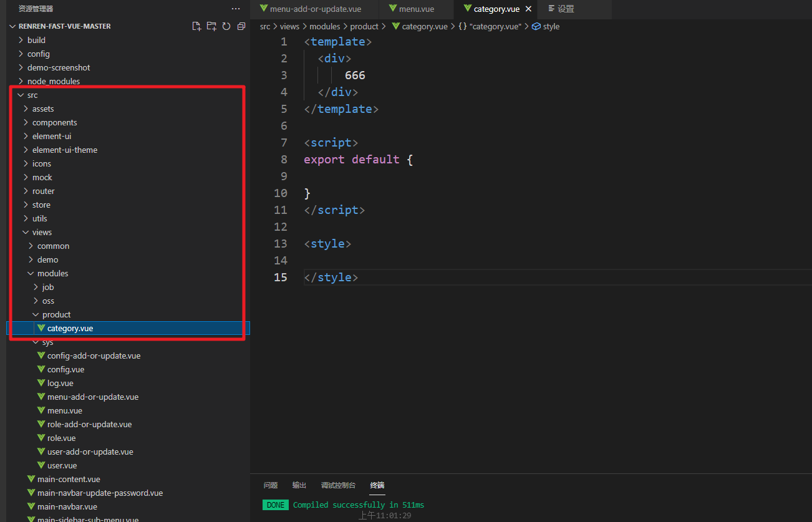Refresh the explorer file tree
The image size is (812, 522).
coord(226,26)
